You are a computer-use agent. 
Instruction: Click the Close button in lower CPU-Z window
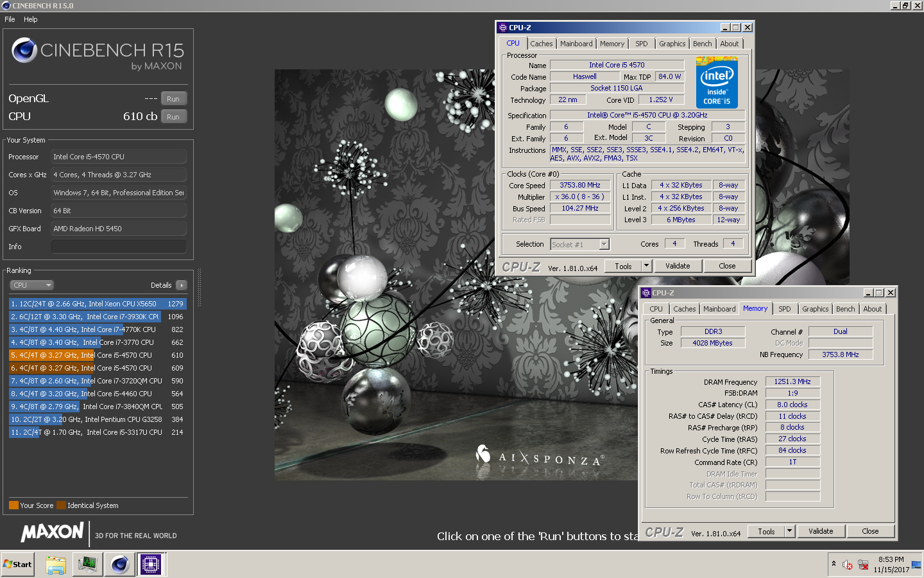point(870,531)
